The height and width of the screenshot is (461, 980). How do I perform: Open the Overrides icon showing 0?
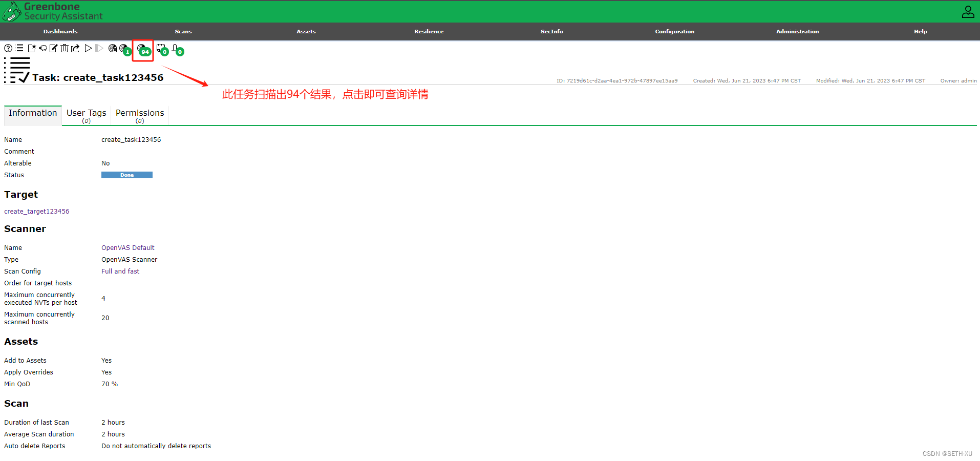(177, 49)
